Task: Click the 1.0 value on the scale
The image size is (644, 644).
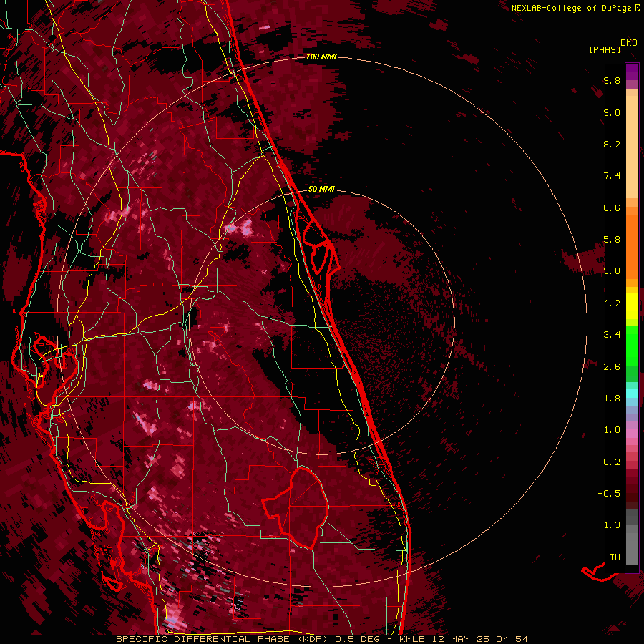Action: pos(612,430)
